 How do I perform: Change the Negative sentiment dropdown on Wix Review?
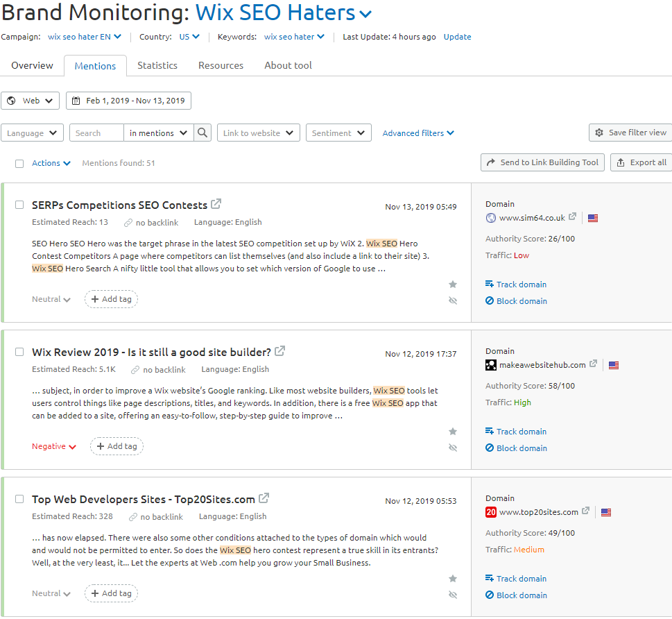click(x=54, y=446)
